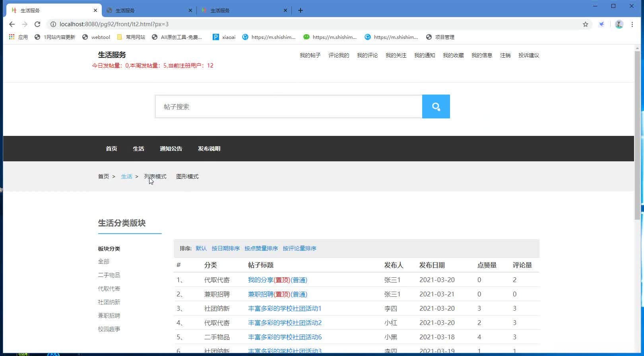Open 我的收藏 in the top menu
Viewport: 644px width, 356px height.
pos(453,55)
